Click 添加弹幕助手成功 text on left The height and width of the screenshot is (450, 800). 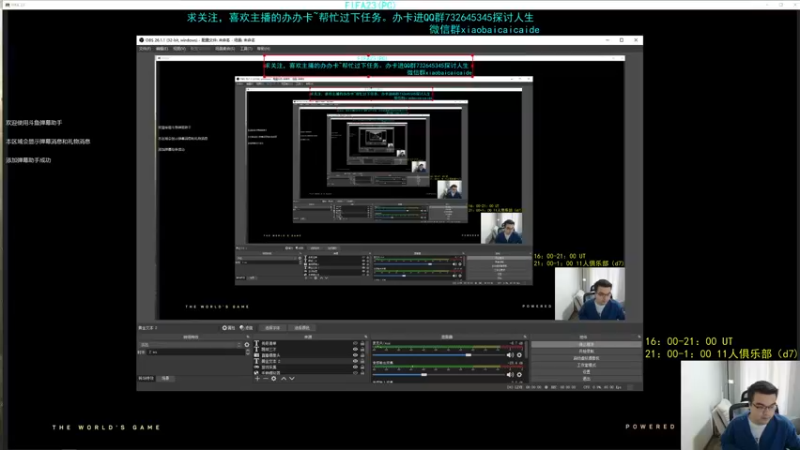[29, 160]
